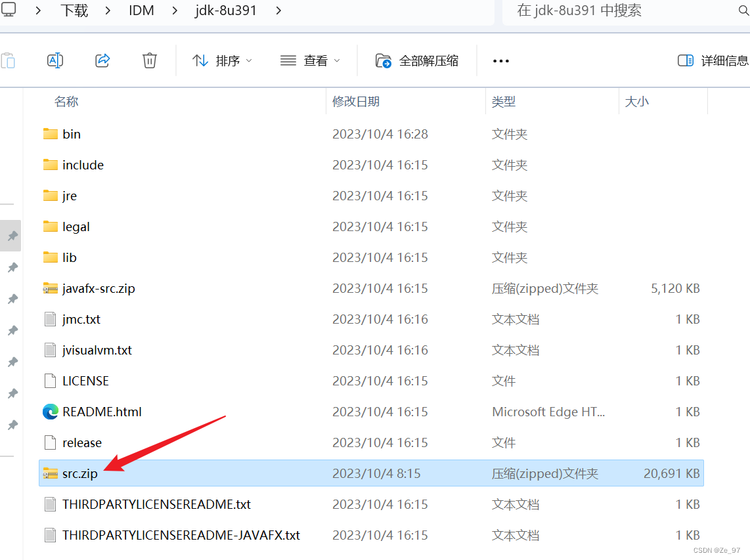Click the computer icon in address bar

pyautogui.click(x=8, y=9)
